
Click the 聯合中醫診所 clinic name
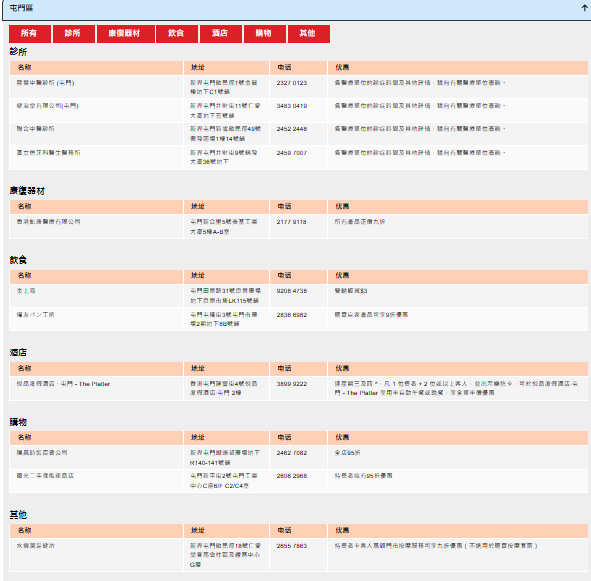click(x=35, y=129)
